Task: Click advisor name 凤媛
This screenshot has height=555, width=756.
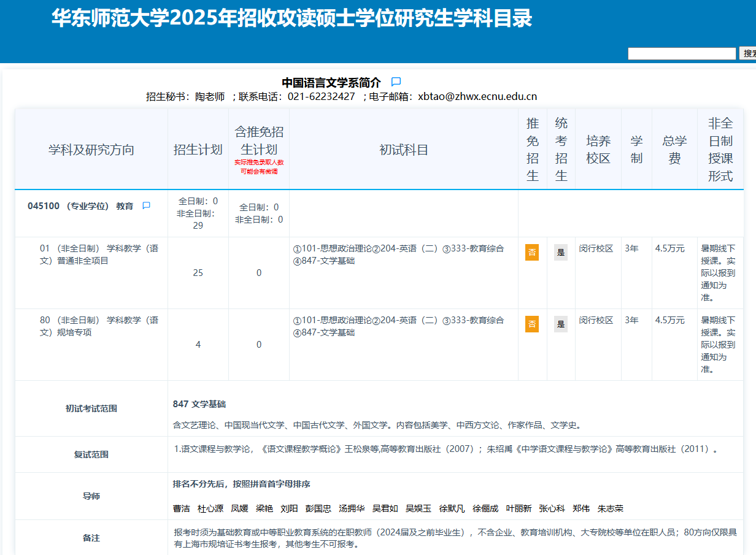Action: [x=240, y=508]
